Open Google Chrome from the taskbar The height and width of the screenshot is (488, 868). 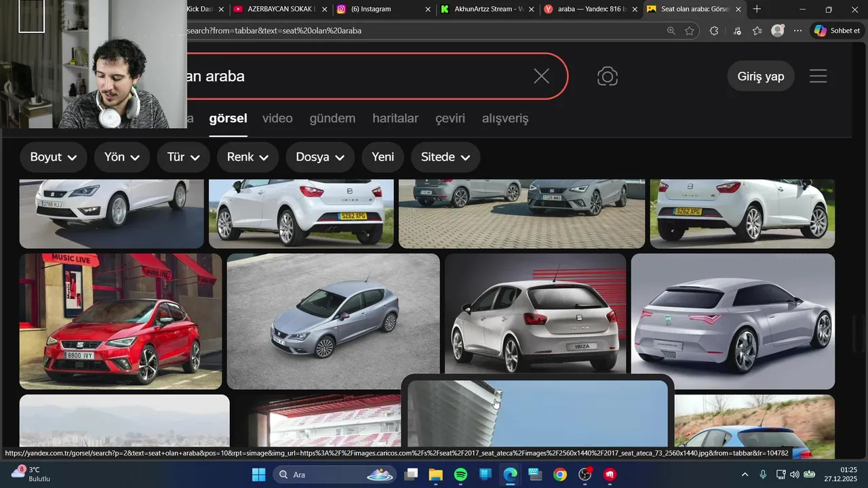[x=560, y=474]
